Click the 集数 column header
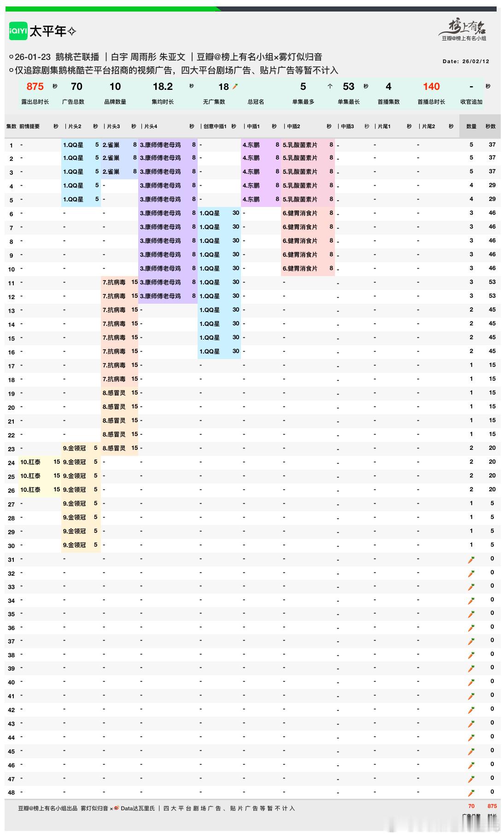504x837 pixels. tap(11, 126)
